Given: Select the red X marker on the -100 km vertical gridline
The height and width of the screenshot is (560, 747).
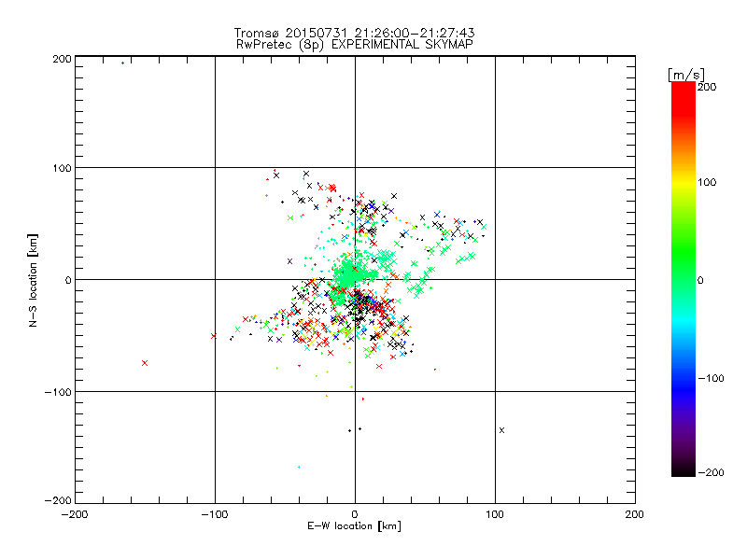Looking at the screenshot, I should [214, 336].
